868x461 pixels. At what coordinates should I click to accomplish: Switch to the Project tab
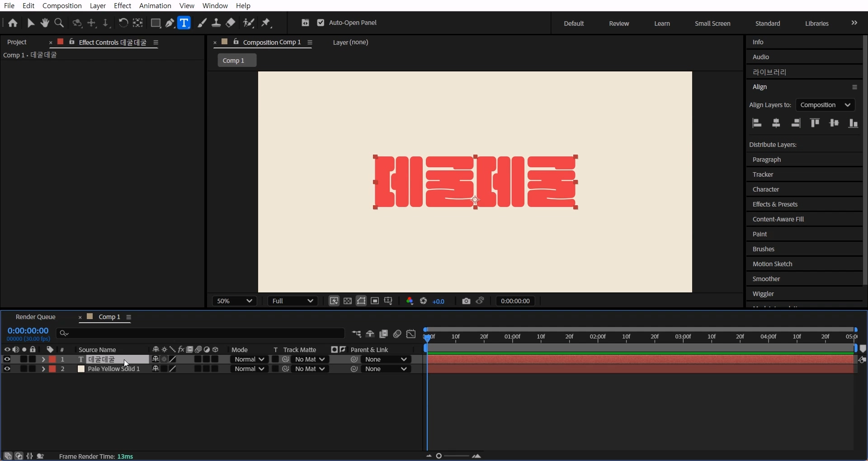[17, 42]
